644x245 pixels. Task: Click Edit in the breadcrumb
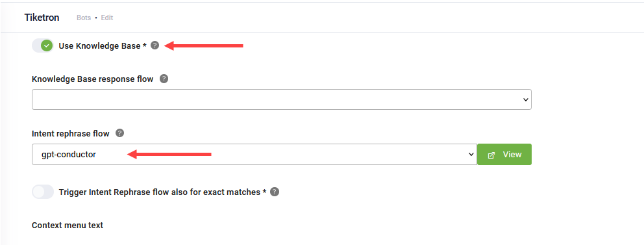[x=106, y=18]
